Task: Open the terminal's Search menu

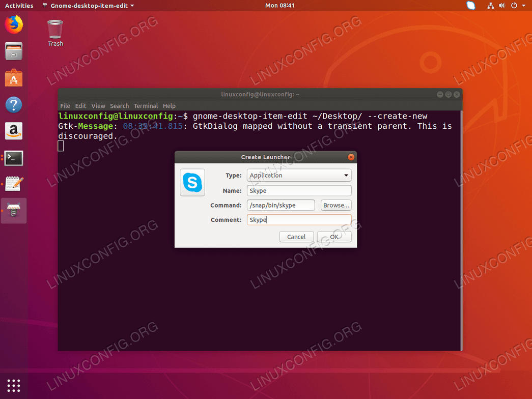Action: pyautogui.click(x=119, y=106)
